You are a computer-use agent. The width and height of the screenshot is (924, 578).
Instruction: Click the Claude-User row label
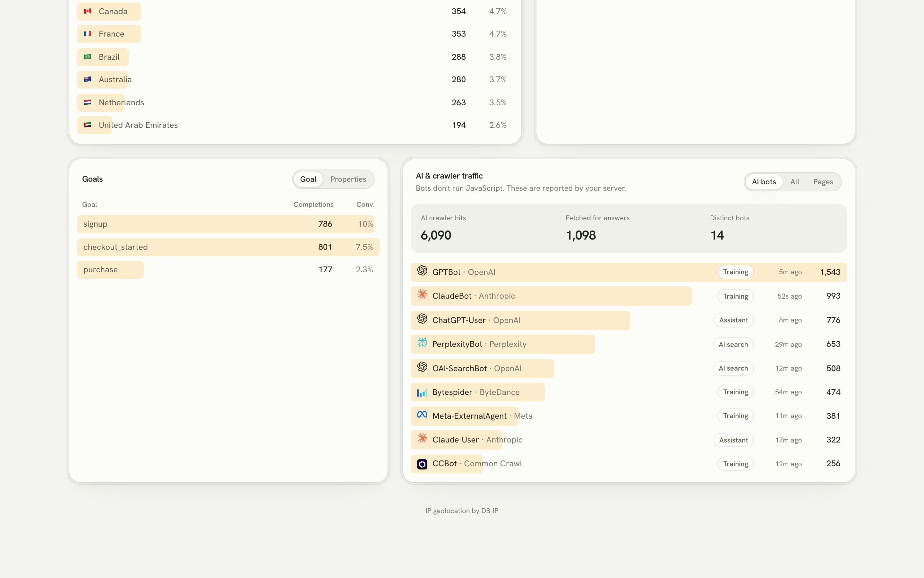click(477, 440)
